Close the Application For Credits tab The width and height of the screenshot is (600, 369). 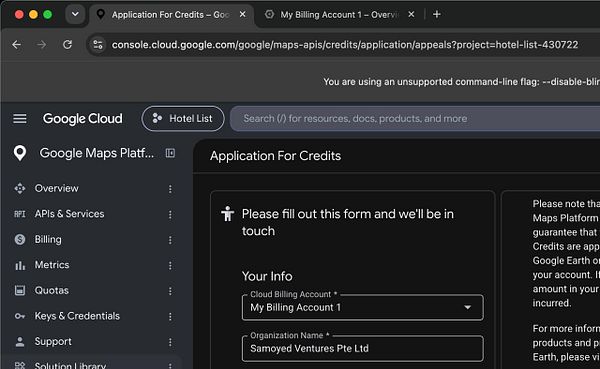coord(243,14)
